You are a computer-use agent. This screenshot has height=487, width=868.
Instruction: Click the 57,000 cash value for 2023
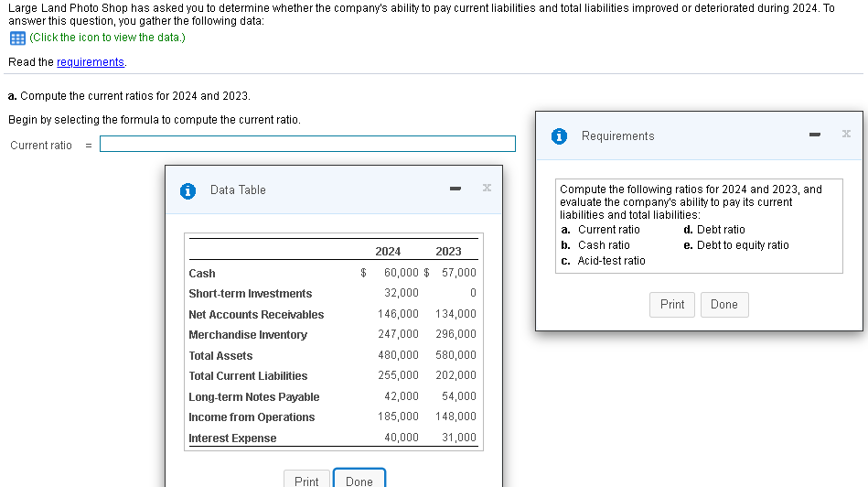(x=459, y=273)
